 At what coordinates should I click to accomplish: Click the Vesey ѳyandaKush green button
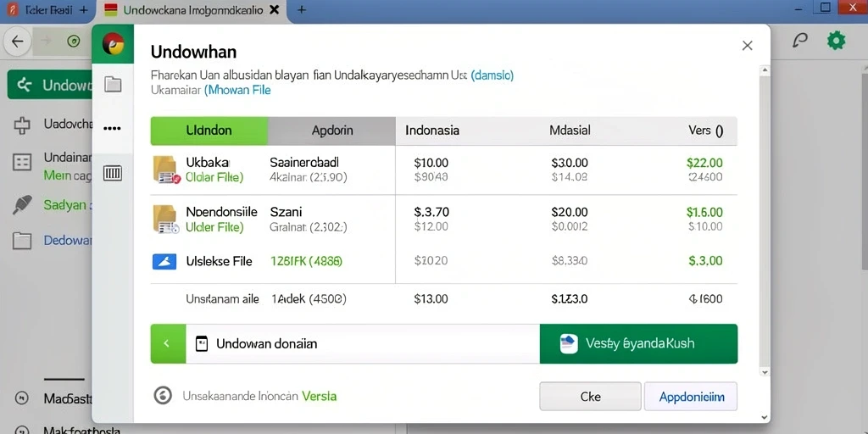[x=638, y=344]
